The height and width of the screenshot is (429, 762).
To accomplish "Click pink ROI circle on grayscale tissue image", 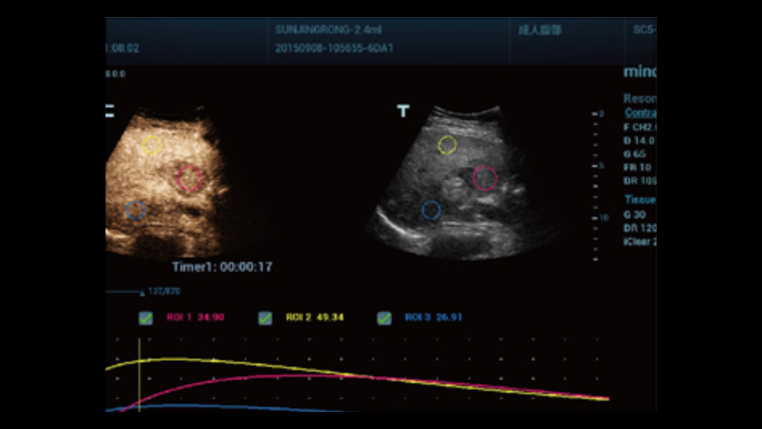I will (x=485, y=178).
